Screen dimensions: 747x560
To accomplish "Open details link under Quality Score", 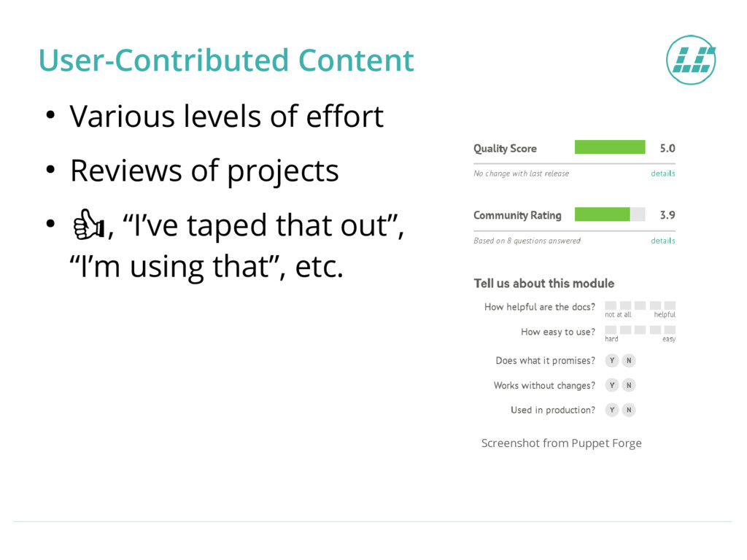I will pos(662,174).
